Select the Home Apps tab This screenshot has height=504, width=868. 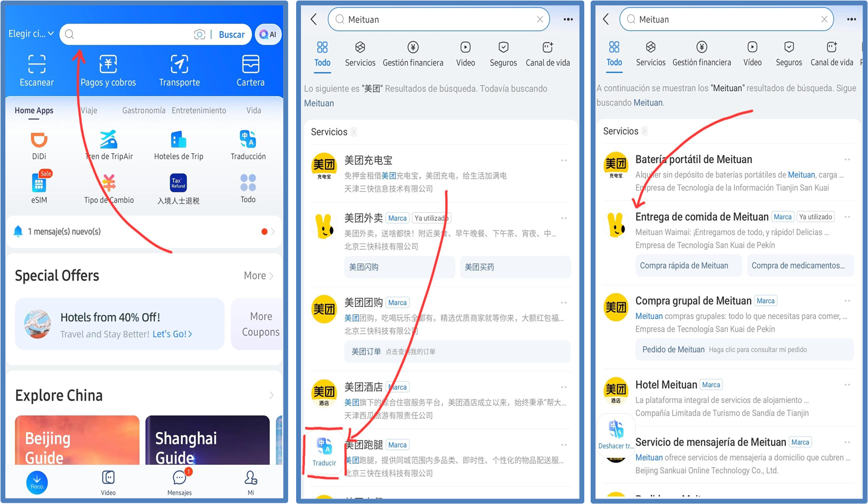[34, 111]
